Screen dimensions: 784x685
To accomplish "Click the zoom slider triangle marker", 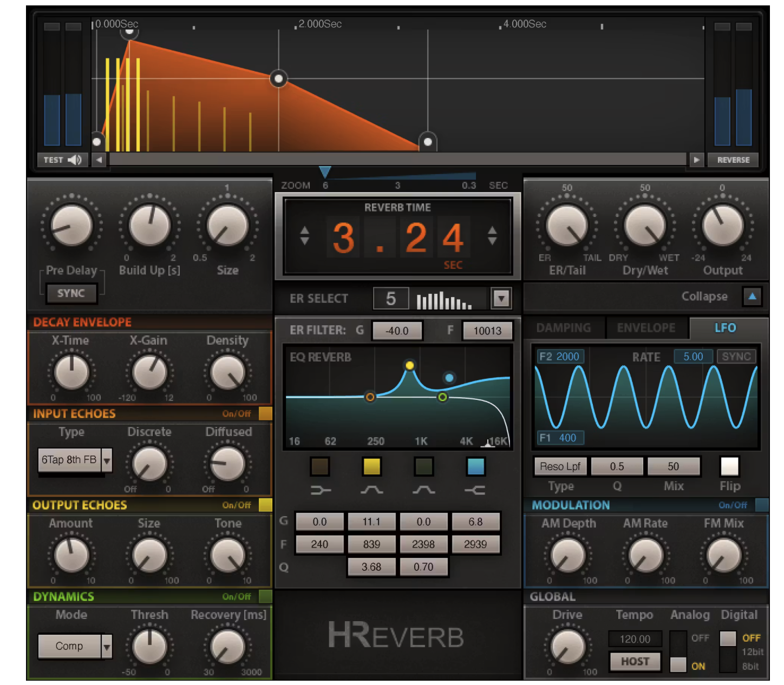I will 325,172.
